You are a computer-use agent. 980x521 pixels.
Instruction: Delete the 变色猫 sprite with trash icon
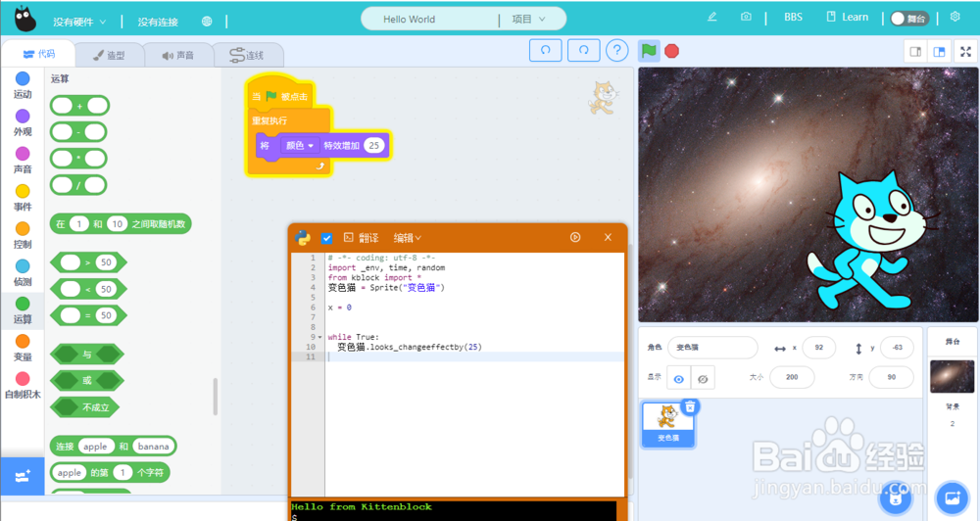pos(690,406)
